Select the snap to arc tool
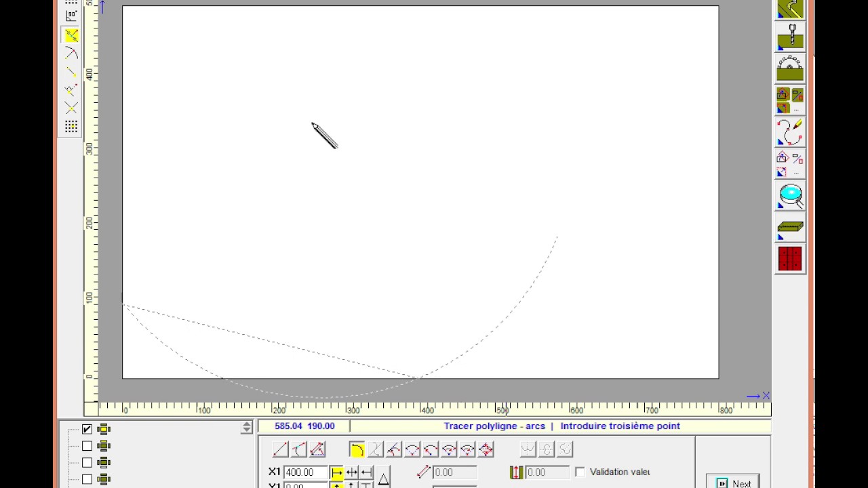 (x=71, y=54)
